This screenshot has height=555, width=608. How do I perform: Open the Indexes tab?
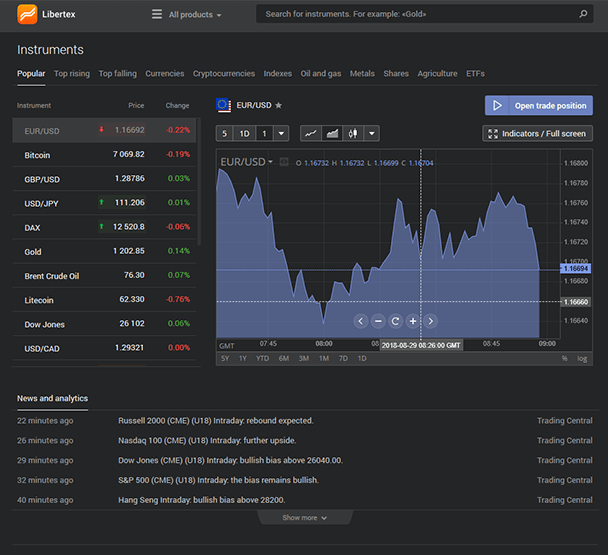(278, 74)
